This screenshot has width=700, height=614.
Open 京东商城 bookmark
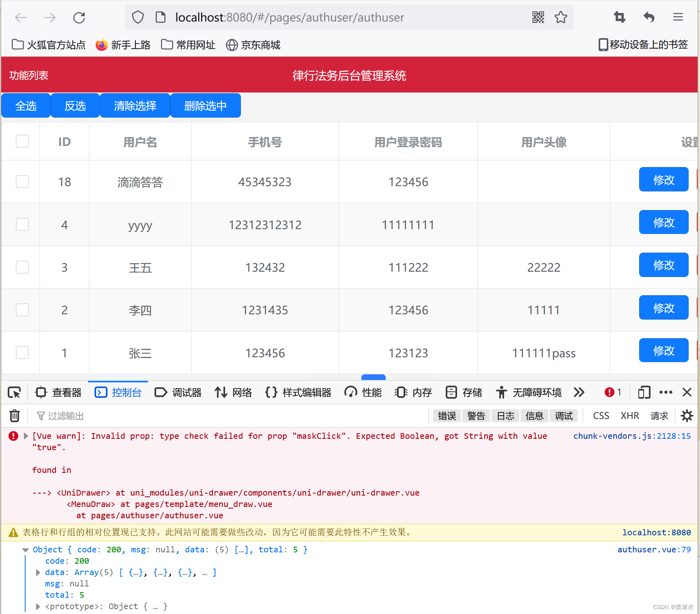point(253,45)
